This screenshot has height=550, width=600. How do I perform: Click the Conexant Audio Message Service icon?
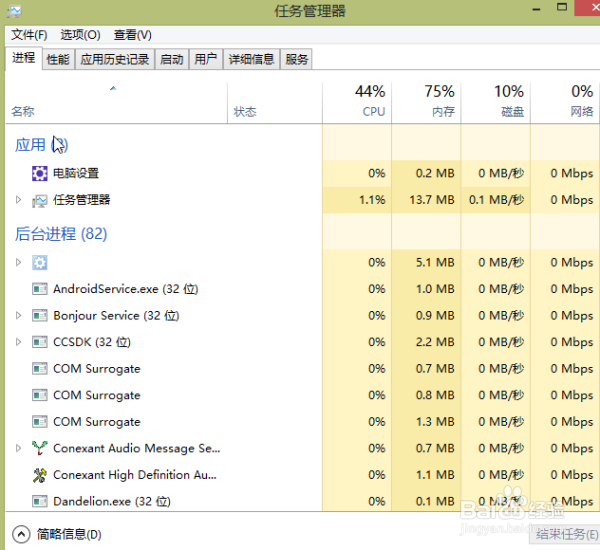(x=39, y=448)
